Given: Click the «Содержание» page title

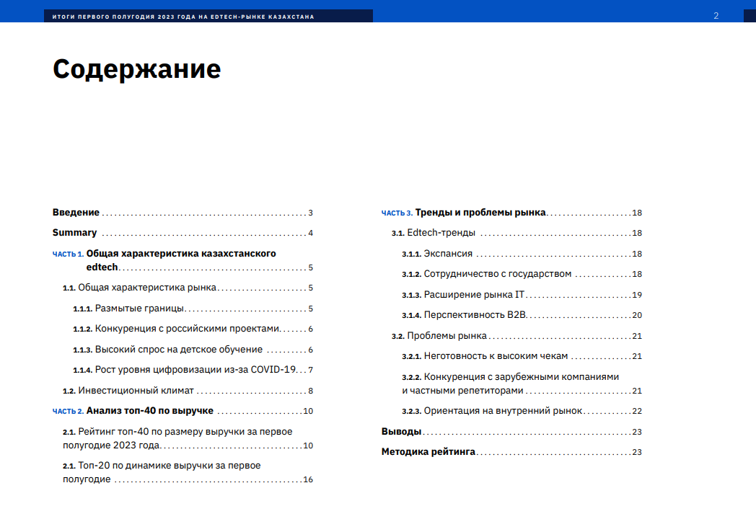Looking at the screenshot, I should click(x=137, y=69).
